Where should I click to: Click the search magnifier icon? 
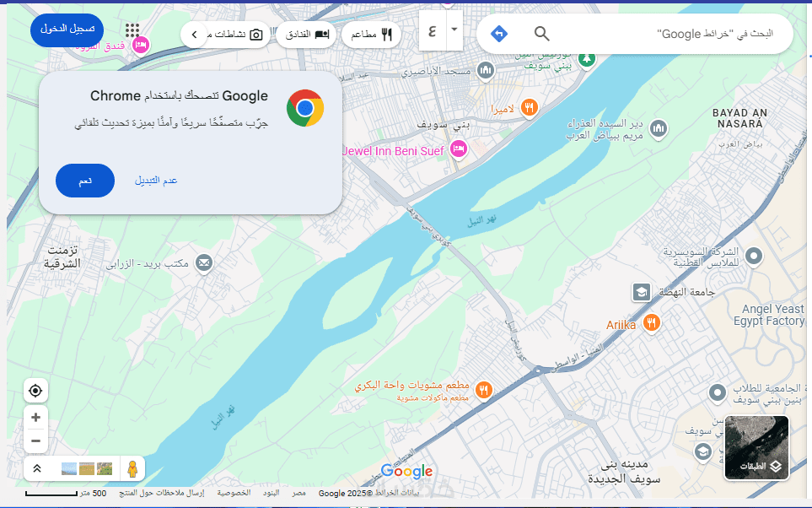[x=541, y=34]
